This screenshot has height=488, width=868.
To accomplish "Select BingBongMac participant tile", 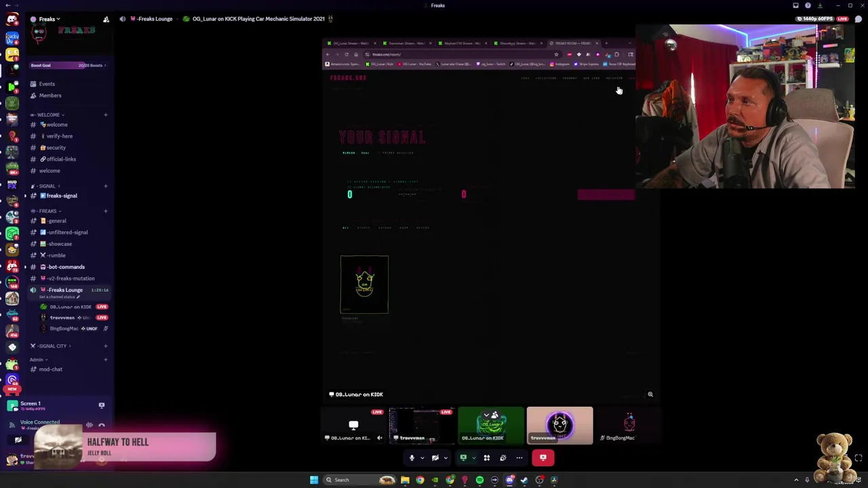I will coord(628,426).
